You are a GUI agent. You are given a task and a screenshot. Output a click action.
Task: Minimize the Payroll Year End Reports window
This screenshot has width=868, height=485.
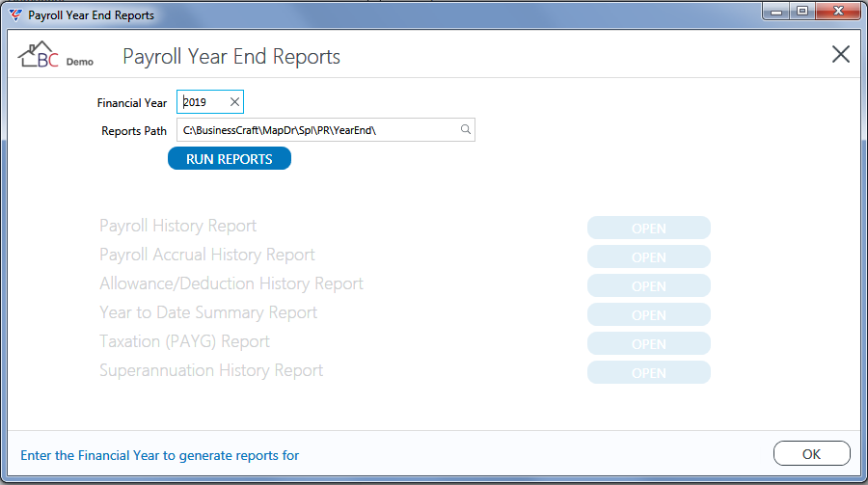click(x=776, y=11)
